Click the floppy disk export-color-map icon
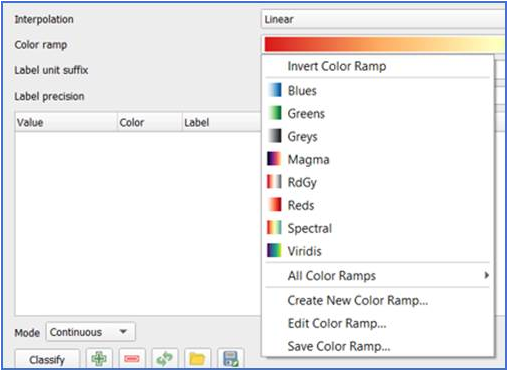The image size is (508, 373). click(230, 359)
